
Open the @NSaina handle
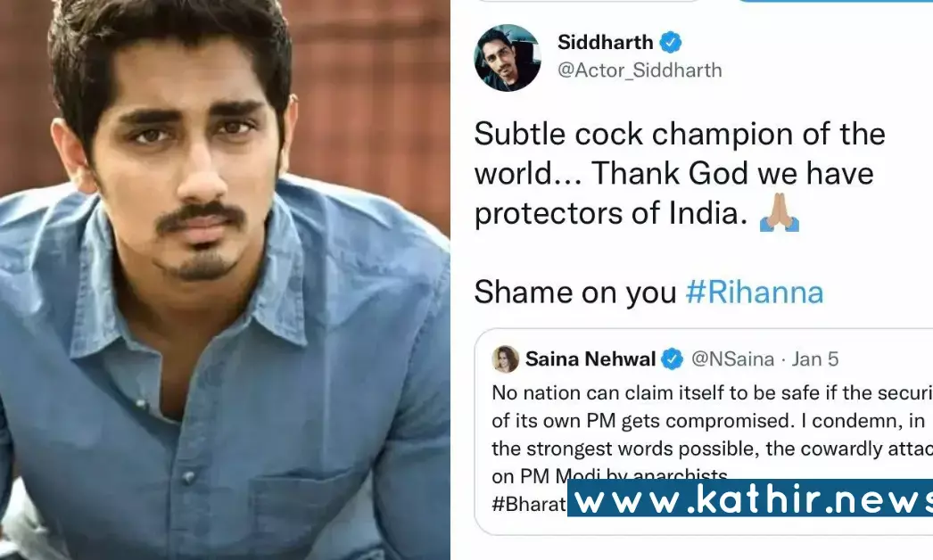(732, 359)
